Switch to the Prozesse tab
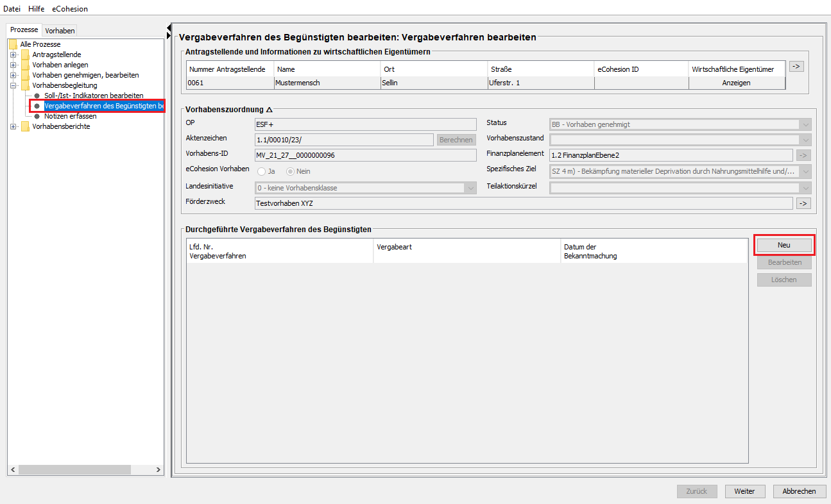Image resolution: width=831 pixels, height=504 pixels. 24,30
